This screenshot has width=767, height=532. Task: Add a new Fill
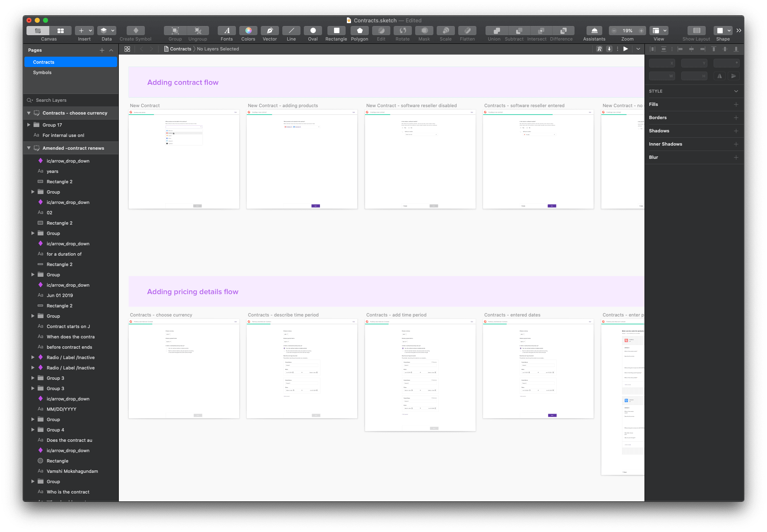point(736,105)
